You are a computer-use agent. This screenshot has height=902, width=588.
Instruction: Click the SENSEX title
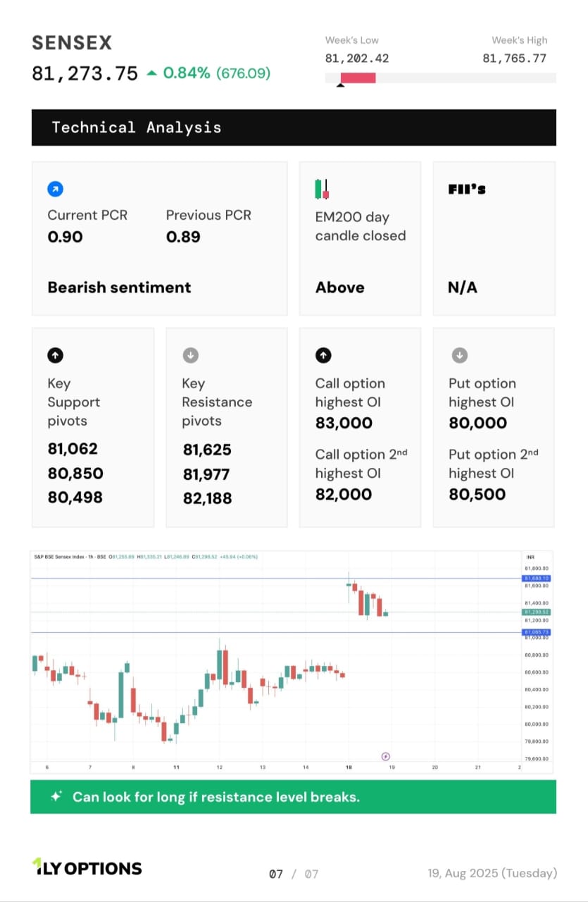pyautogui.click(x=72, y=43)
